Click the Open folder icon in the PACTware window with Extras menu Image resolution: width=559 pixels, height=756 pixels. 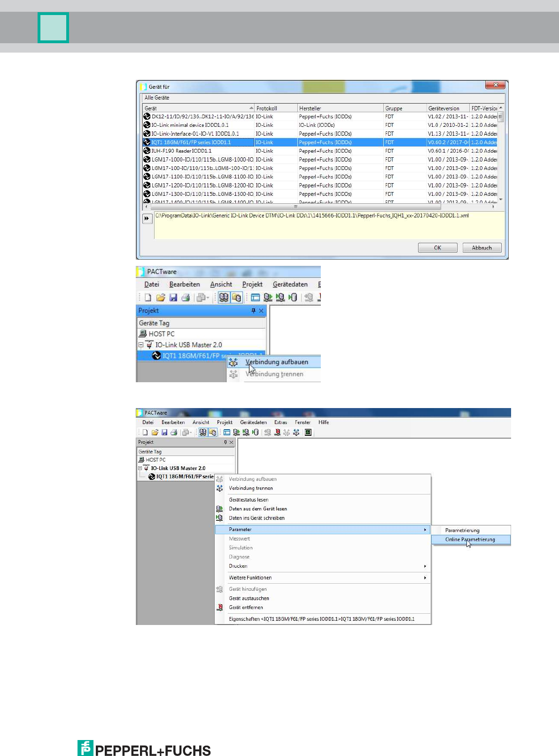coord(155,432)
